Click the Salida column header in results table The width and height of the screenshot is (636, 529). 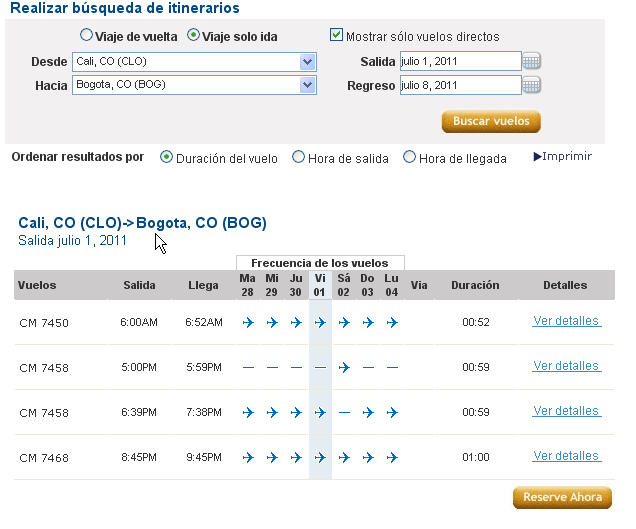pyautogui.click(x=139, y=285)
